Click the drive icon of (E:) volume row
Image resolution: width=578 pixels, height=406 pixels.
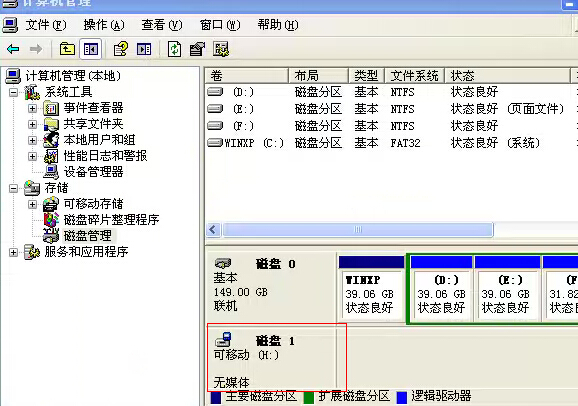click(x=215, y=108)
